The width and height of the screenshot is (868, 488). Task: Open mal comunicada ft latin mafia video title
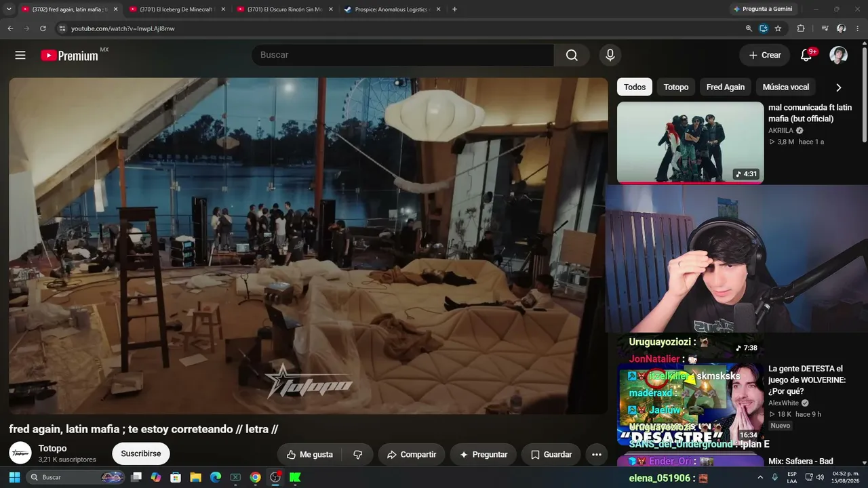click(810, 113)
